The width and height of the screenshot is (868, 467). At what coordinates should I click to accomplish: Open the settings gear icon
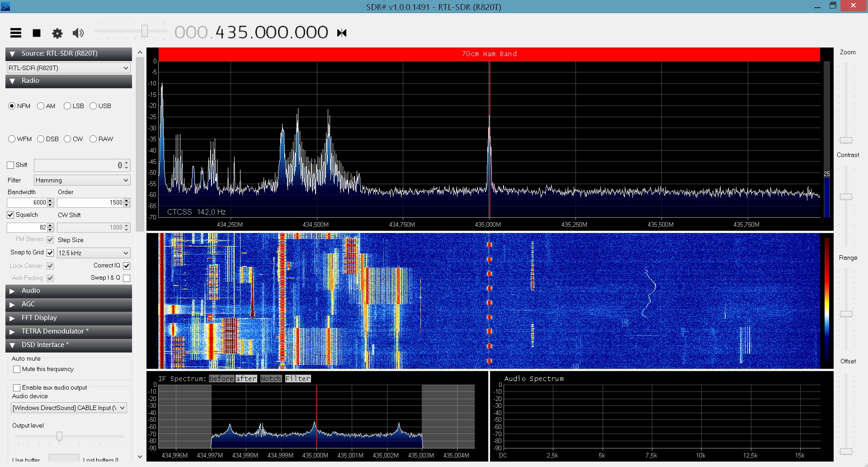point(57,33)
